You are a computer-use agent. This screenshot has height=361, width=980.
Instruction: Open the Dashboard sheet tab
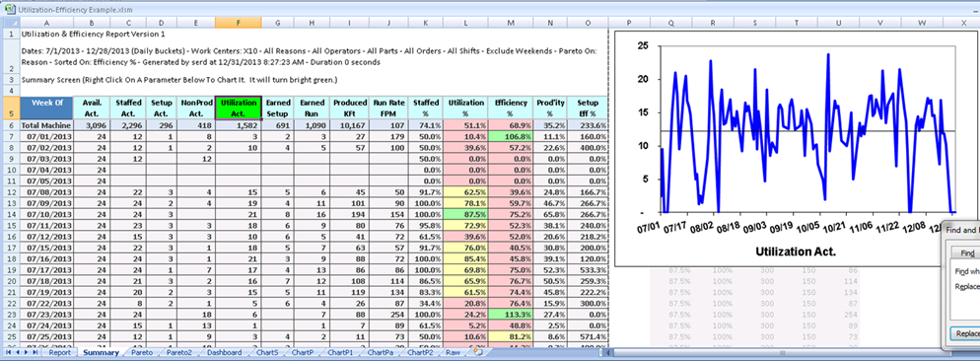224,353
